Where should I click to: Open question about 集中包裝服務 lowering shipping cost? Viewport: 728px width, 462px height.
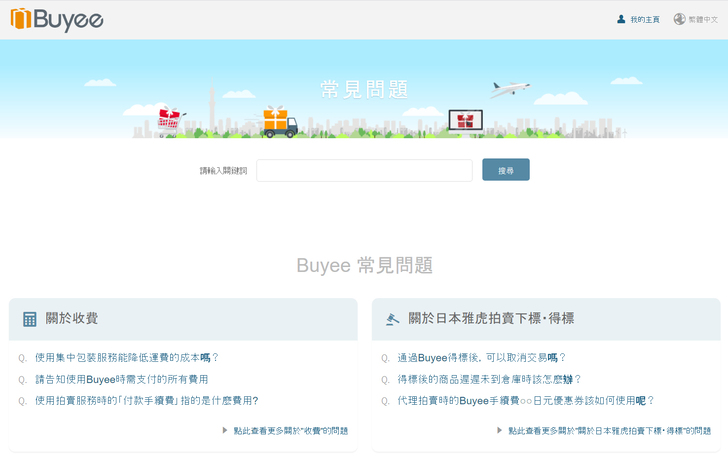[126, 357]
